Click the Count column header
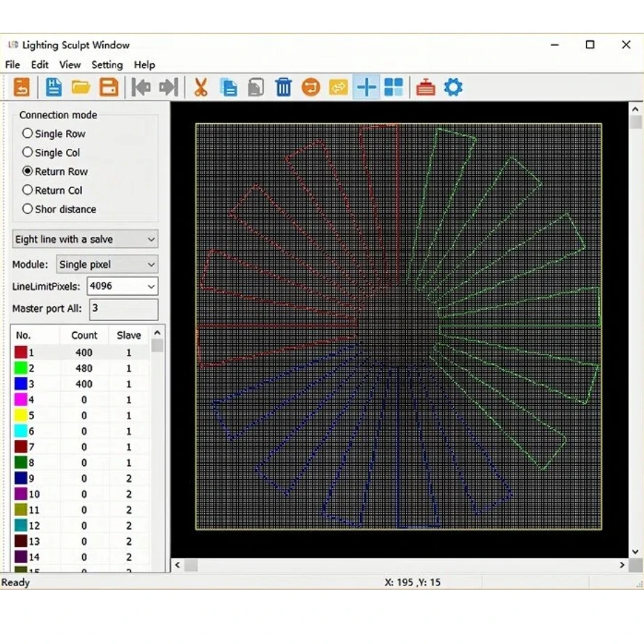Image resolution: width=644 pixels, height=644 pixels. point(84,335)
